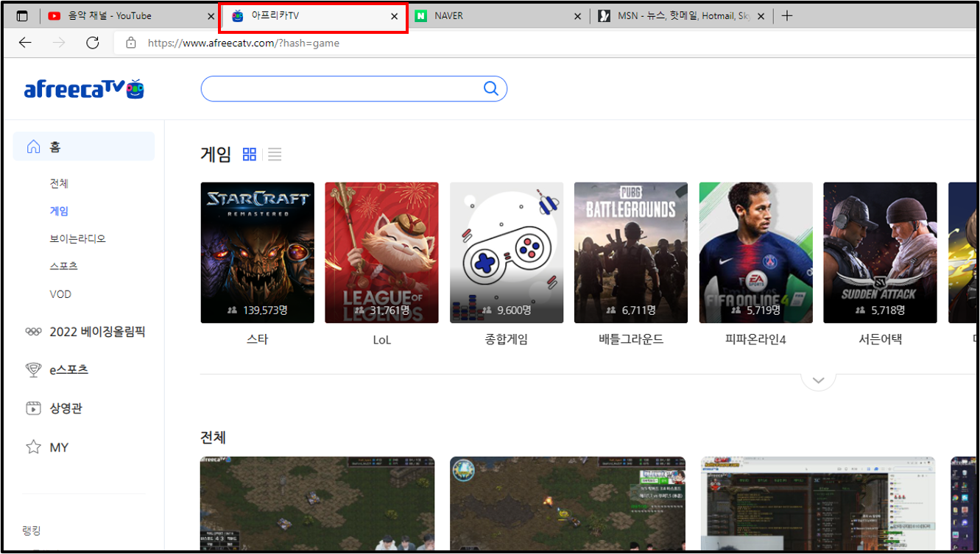
Task: Open 스포츠 in the sidebar
Action: click(64, 266)
